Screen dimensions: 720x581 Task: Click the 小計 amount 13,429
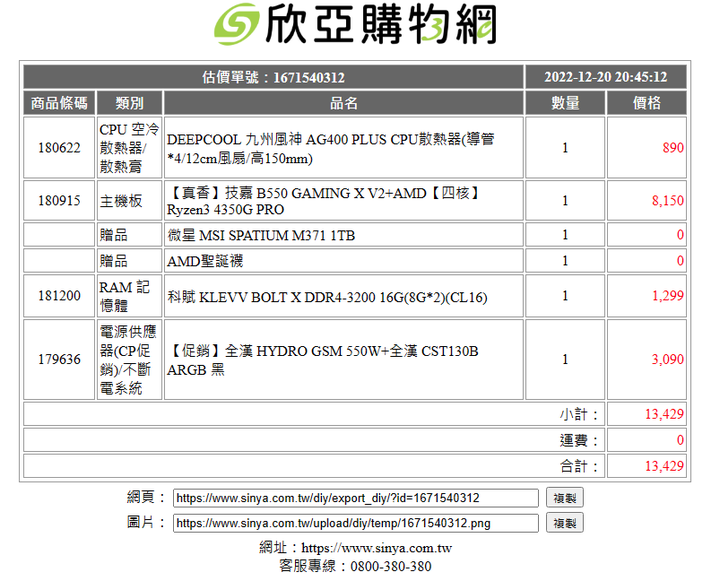664,414
